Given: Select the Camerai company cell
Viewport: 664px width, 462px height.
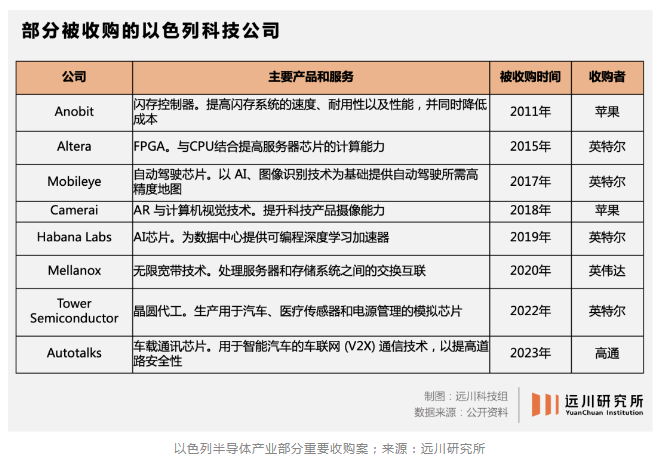Looking at the screenshot, I should point(74,210).
